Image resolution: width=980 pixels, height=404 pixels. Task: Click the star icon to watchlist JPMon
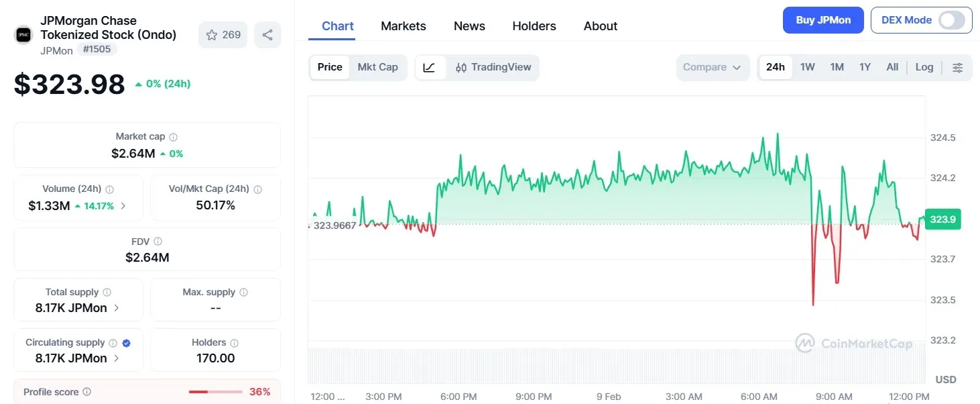coord(212,34)
